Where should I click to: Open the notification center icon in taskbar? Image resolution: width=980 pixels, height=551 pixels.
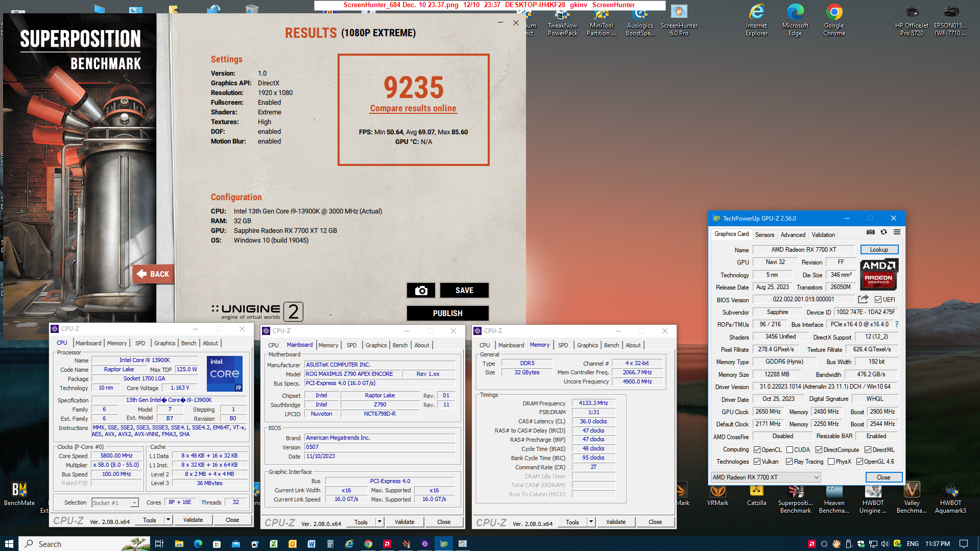(x=964, y=544)
